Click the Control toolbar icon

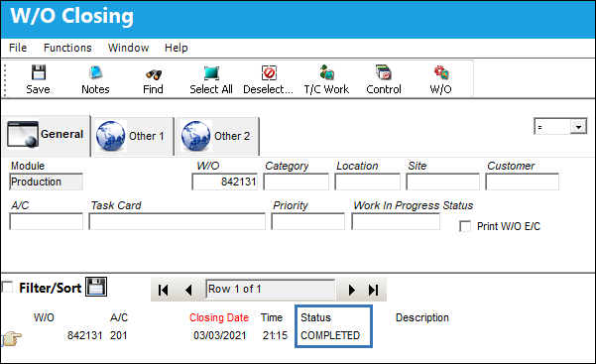click(384, 72)
